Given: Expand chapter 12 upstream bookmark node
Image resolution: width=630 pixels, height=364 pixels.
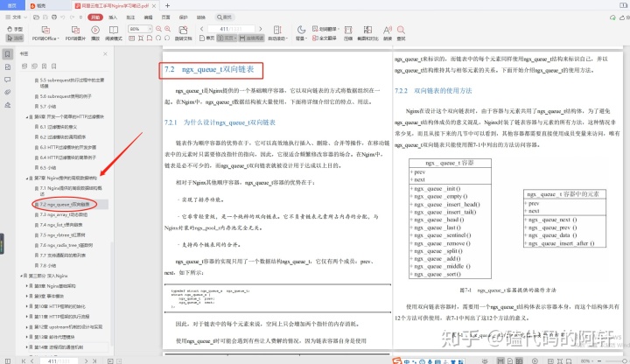Looking at the screenshot, I should pos(27,327).
